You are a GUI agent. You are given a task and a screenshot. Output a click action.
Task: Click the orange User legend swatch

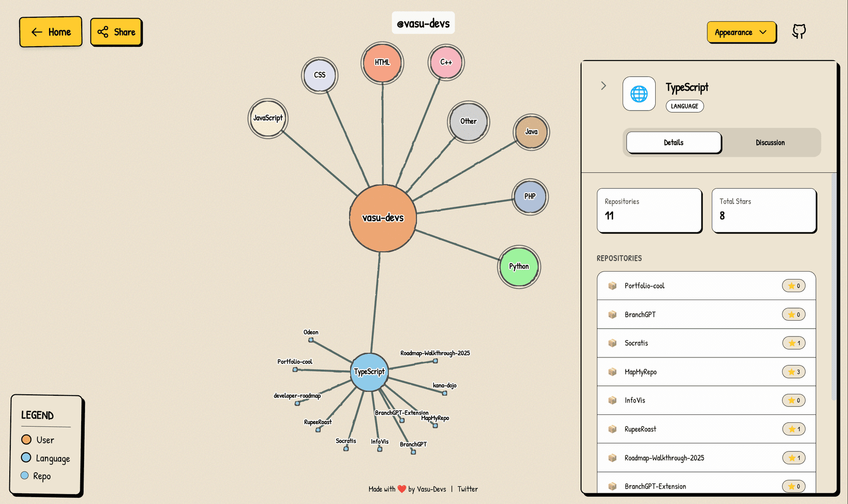(x=26, y=440)
